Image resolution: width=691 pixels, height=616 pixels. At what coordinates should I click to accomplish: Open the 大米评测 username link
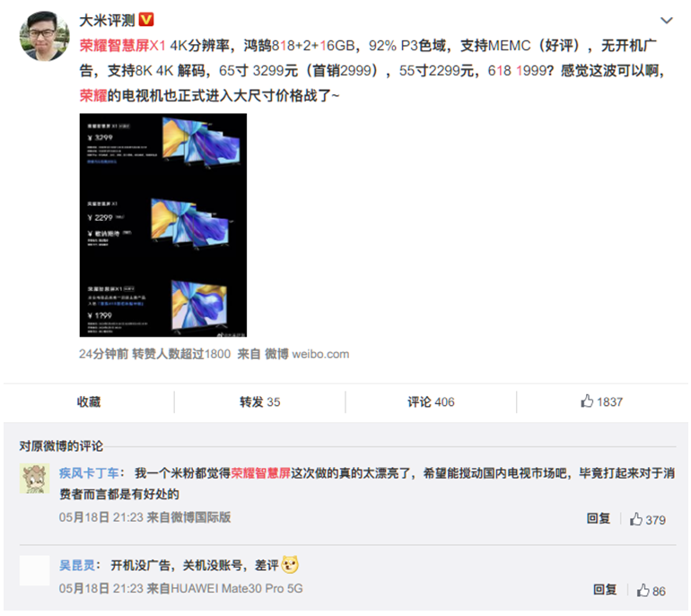(107, 20)
